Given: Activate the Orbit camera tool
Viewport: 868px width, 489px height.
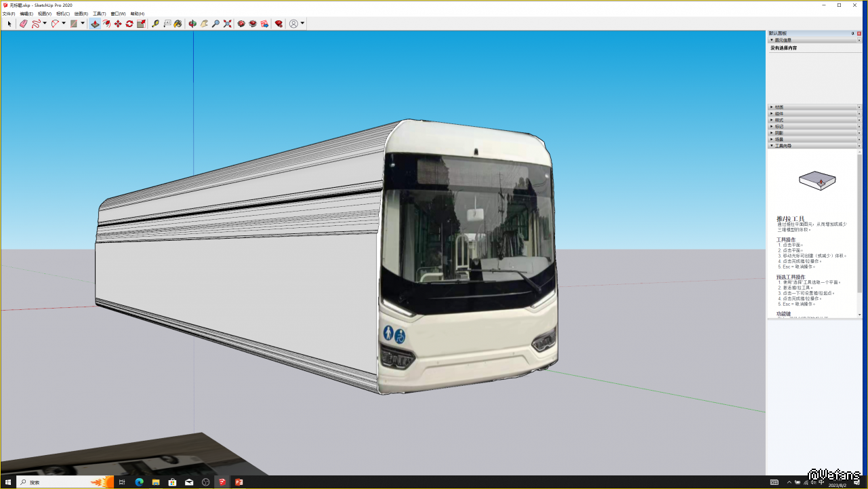Looking at the screenshot, I should click(192, 24).
